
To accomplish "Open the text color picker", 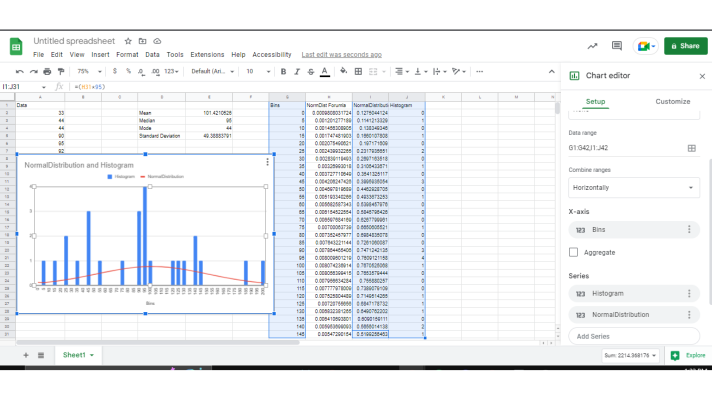I will point(325,72).
